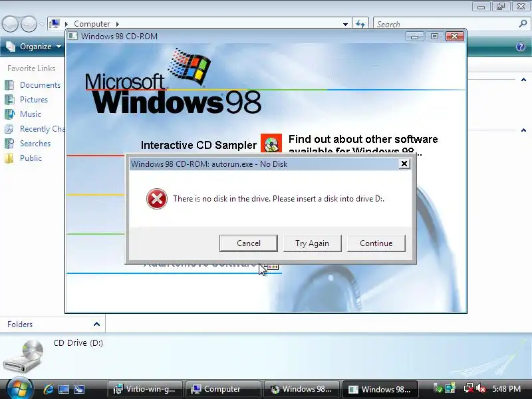Viewport: 532px width, 399px height.
Task: Click the Music folder icon
Action: pyautogui.click(x=9, y=114)
